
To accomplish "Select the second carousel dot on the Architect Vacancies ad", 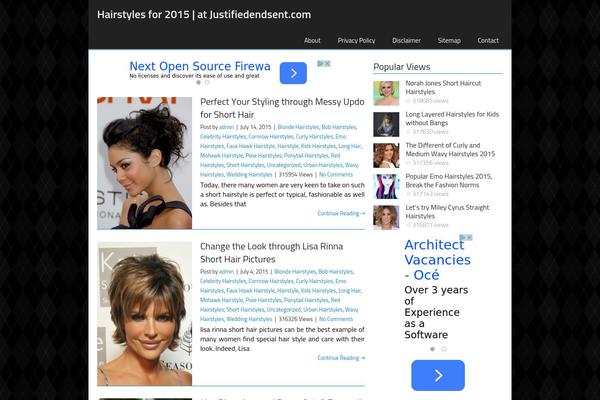I will (443, 349).
